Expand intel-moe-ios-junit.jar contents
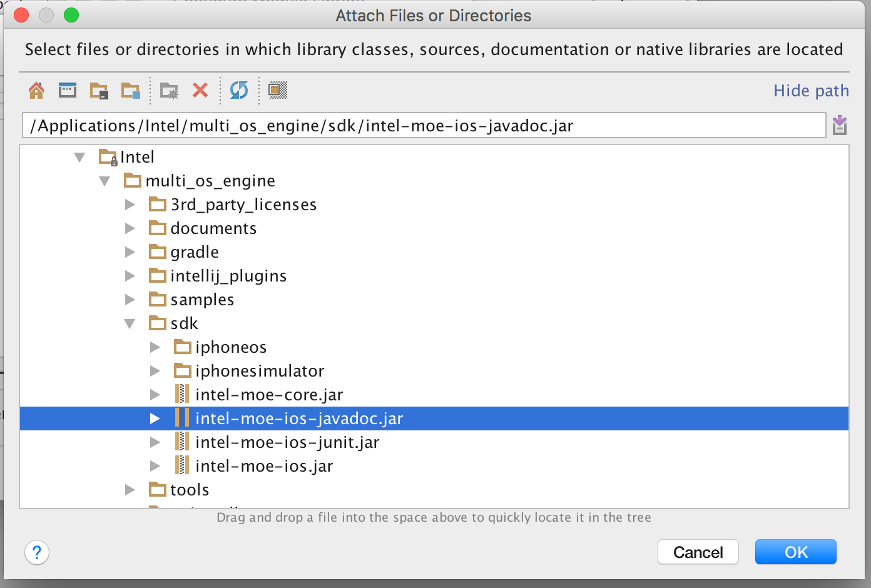The height and width of the screenshot is (588, 871). pos(155,442)
